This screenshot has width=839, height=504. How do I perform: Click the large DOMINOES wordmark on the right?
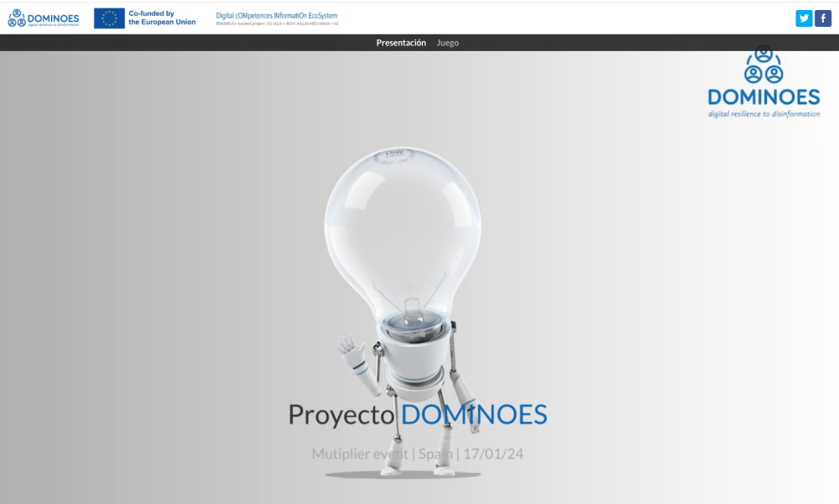[x=763, y=97]
